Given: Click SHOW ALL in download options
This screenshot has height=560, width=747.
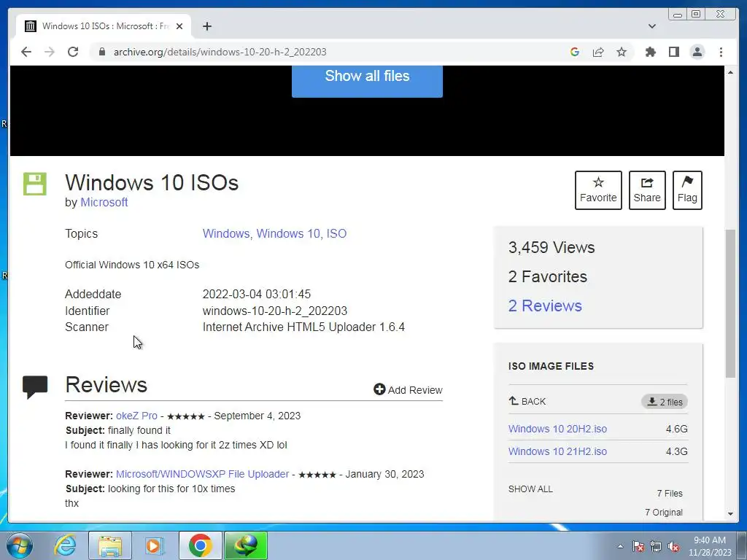Looking at the screenshot, I should 530,489.
